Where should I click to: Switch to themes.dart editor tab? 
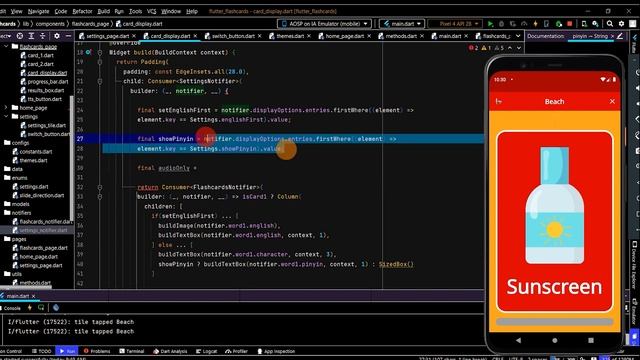point(290,36)
